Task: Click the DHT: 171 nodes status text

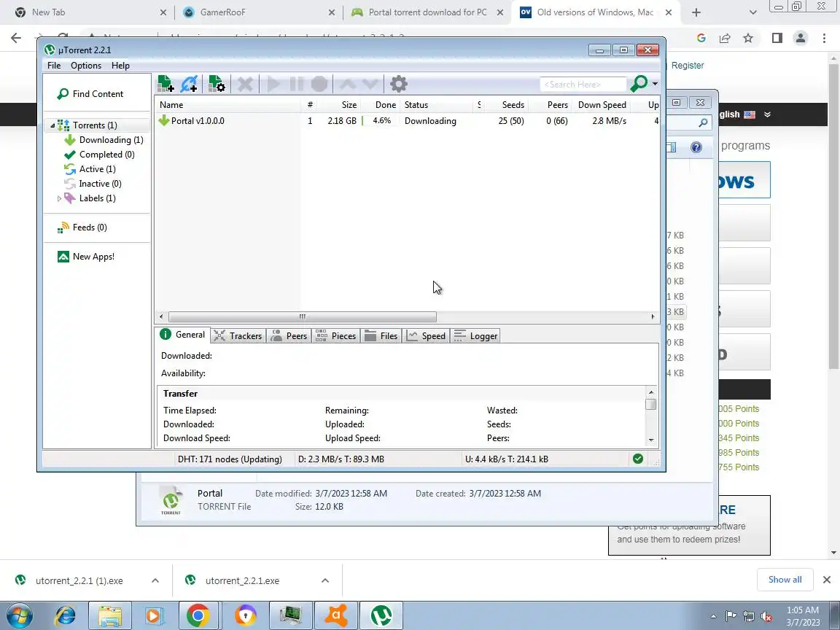Action: [230, 459]
